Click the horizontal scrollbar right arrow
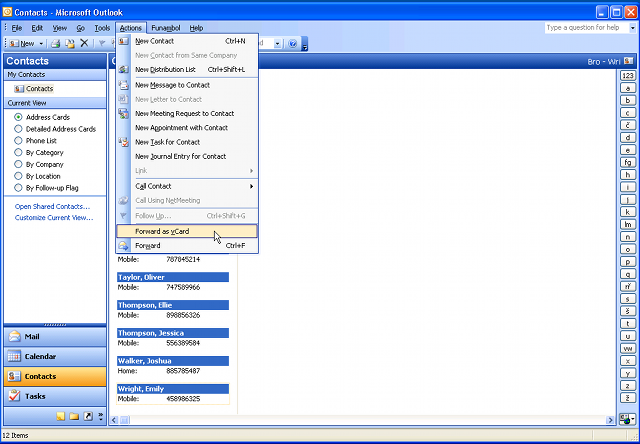The image size is (640, 444). point(610,420)
